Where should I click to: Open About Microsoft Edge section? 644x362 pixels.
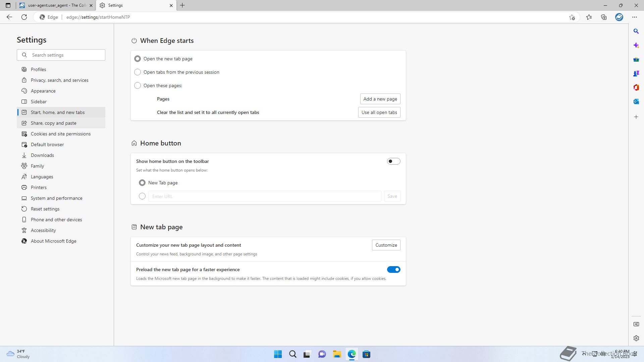[61, 241]
